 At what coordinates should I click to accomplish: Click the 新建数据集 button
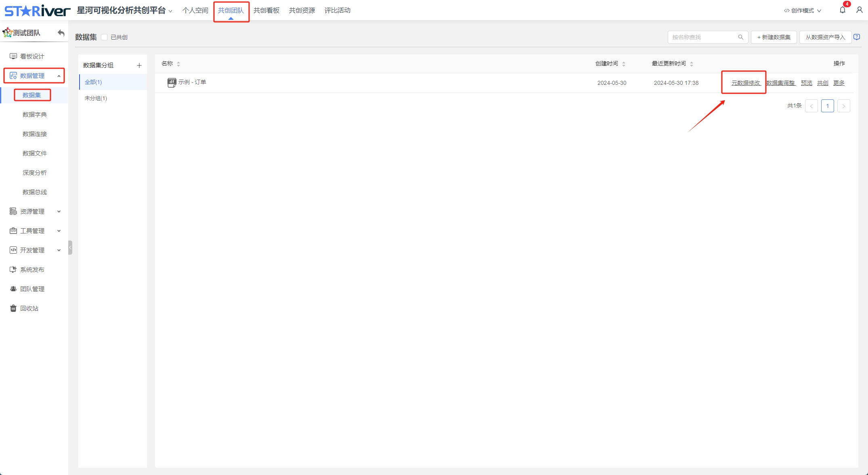(774, 37)
